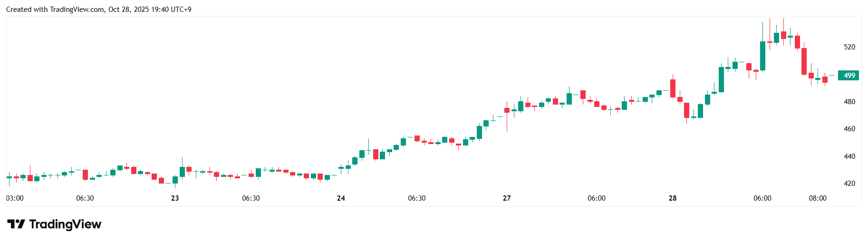This screenshot has height=242, width=868.
Task: Select the date marker 24 on time axis
Action: 341,198
